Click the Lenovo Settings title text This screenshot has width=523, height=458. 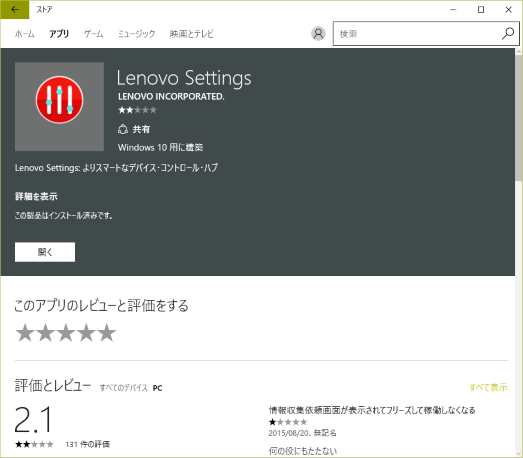184,78
